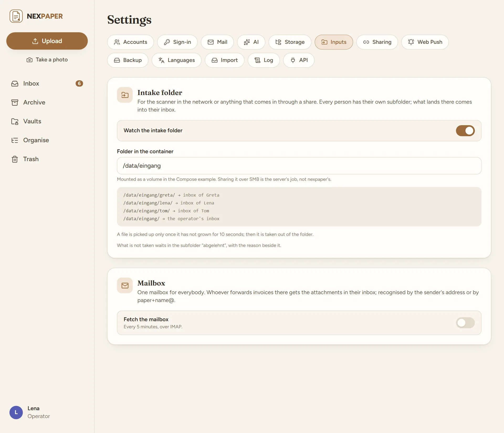Screen dimensions: 504x433
Task: Click the '/data/eingang/lena/' path line
Action: (169, 203)
